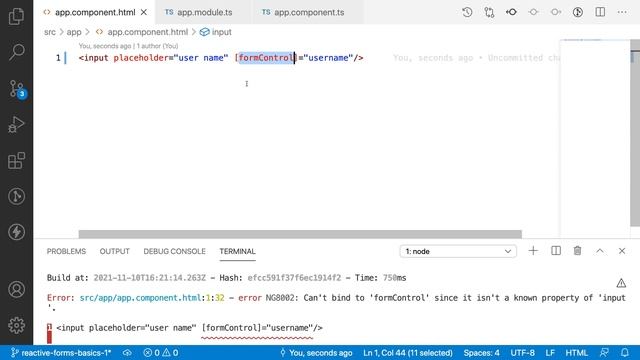Open notifications bell in status bar
This screenshot has width=640, height=360.
624,353
